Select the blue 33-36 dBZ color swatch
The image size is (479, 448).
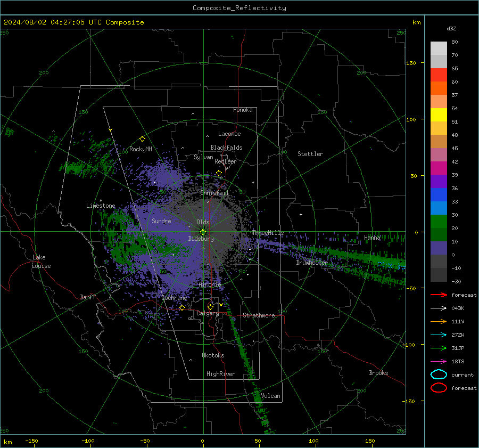[439, 195]
